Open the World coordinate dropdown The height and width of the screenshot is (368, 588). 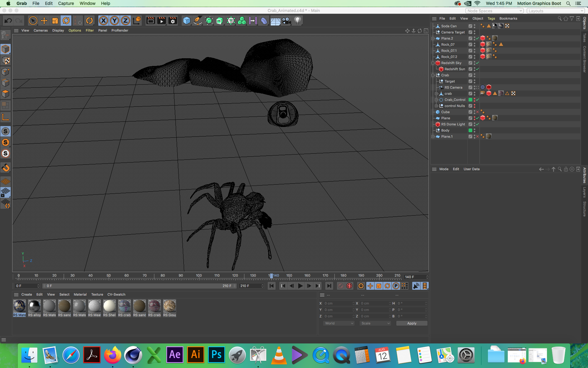click(339, 323)
